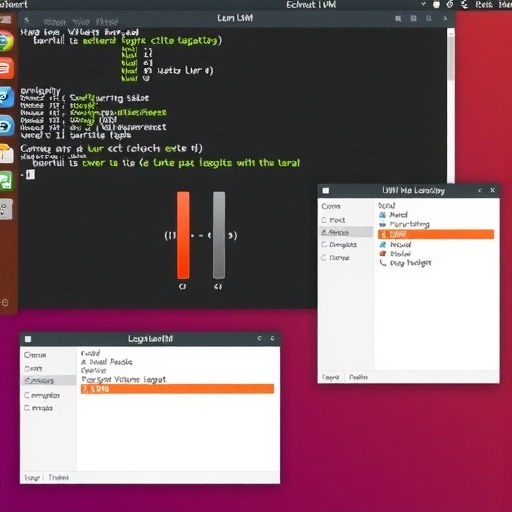
Task: Launch the red dock icon below Chrome
Action: tap(6, 68)
